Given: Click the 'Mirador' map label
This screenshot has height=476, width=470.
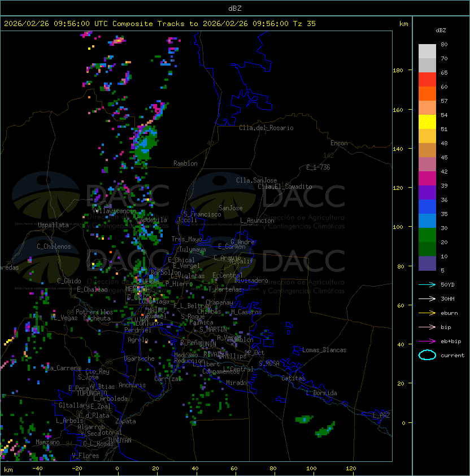Looking at the screenshot, I should [238, 383].
